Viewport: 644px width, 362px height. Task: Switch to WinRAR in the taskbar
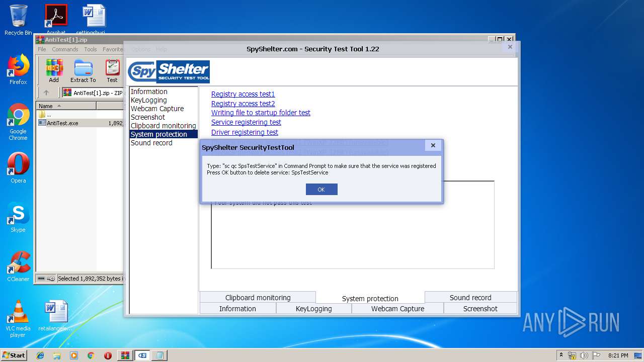[x=125, y=355]
